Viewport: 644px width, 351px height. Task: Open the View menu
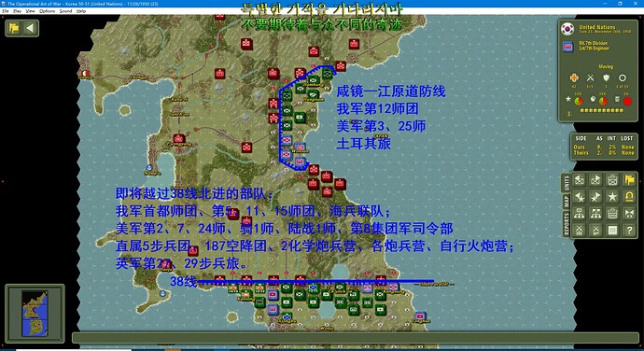(x=31, y=11)
